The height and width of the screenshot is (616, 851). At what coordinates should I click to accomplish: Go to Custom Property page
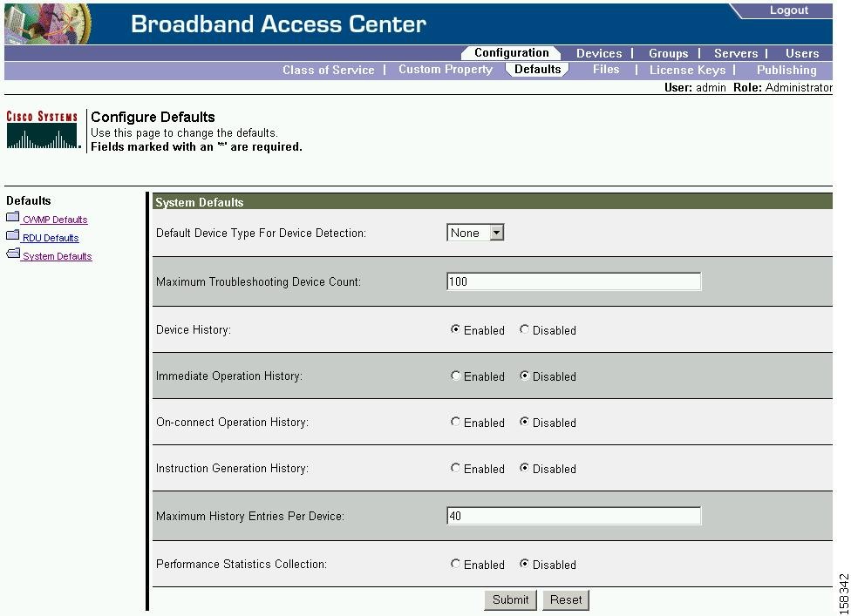(446, 70)
